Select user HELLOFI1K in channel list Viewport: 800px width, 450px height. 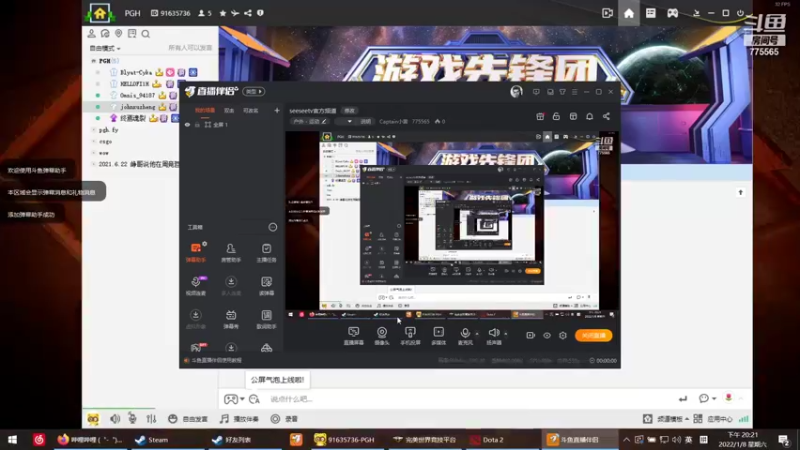(x=135, y=84)
